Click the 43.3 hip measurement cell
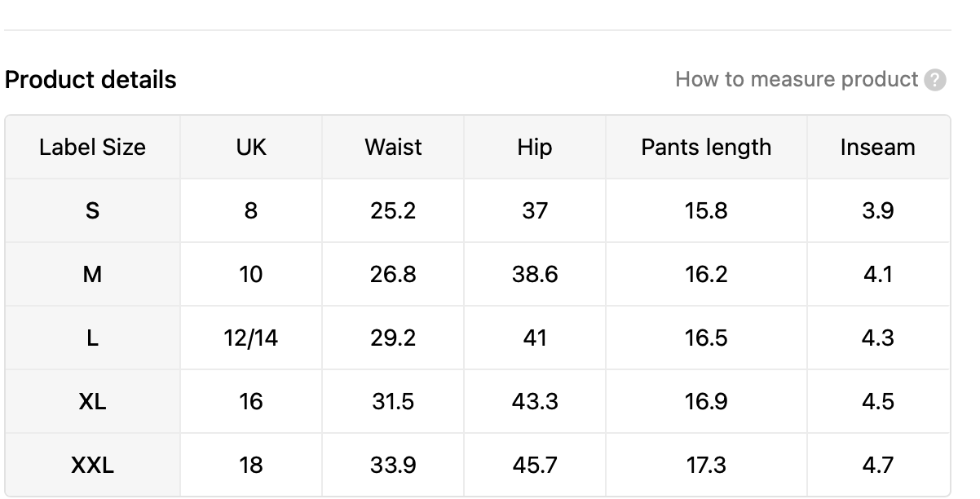Viewport: 980px width, 499px height. pyautogui.click(x=535, y=401)
